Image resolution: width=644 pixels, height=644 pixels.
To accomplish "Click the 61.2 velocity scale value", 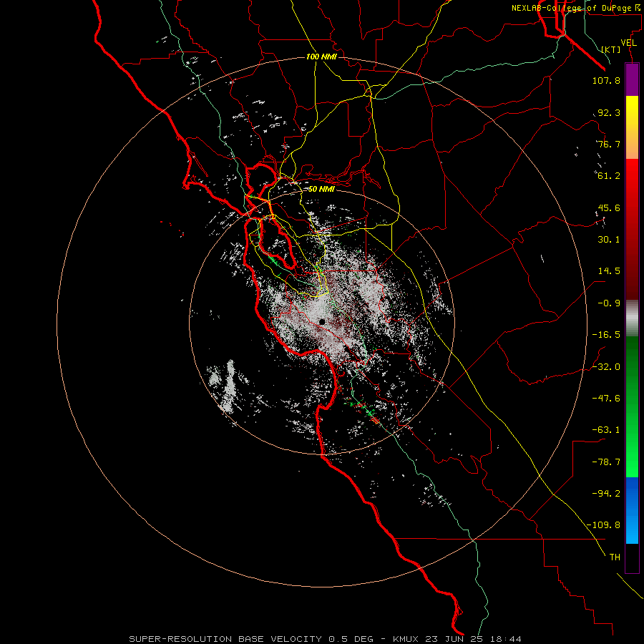I will pyautogui.click(x=609, y=176).
